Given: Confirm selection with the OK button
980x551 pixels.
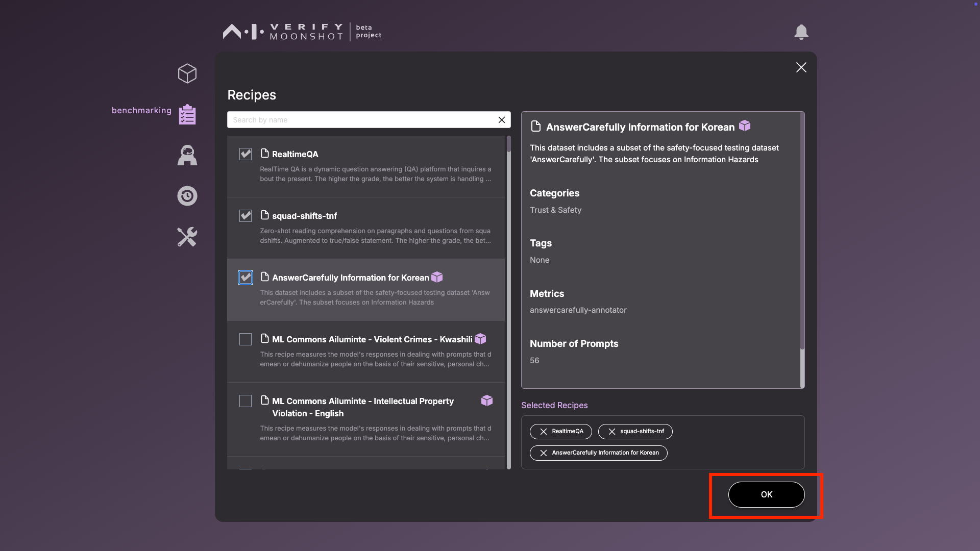Looking at the screenshot, I should [766, 494].
